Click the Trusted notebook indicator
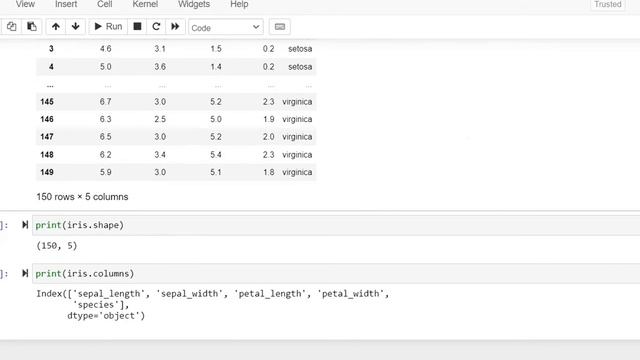The image size is (640, 360). 608,4
